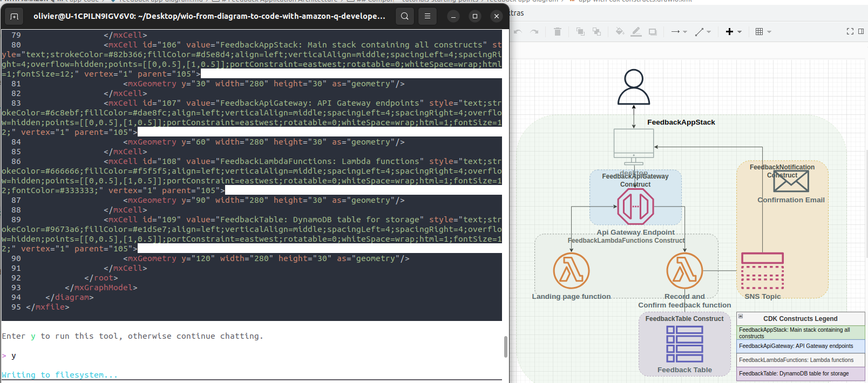Toggle shadow on selected shape
868x383 pixels.
(653, 32)
